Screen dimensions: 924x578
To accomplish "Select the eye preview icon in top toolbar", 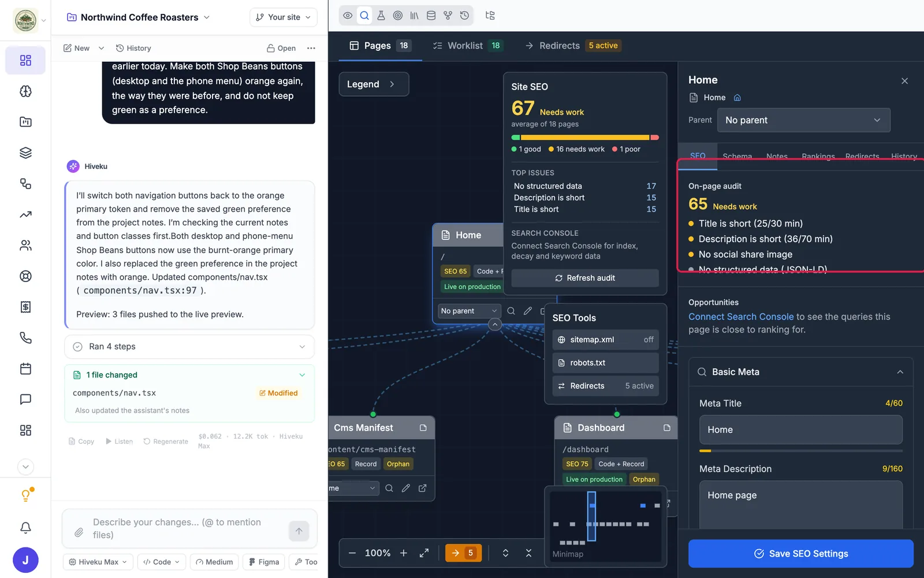I will click(348, 16).
